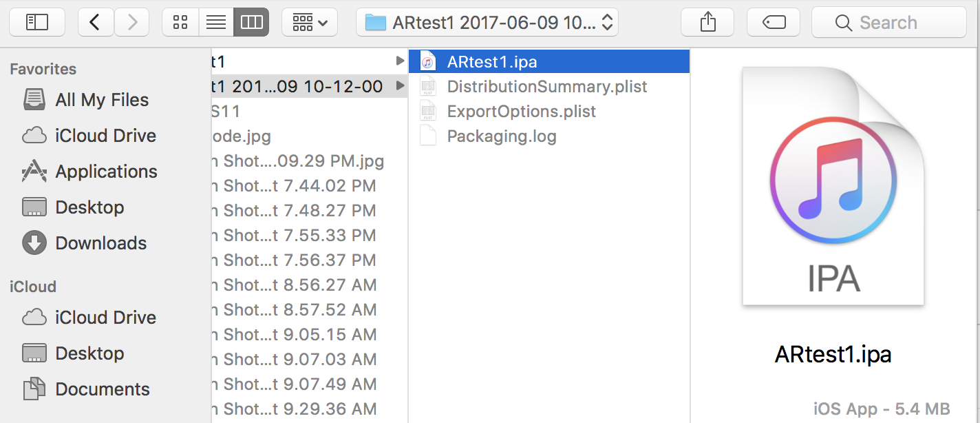Toggle the sidebar visibility button
This screenshot has width=980, height=423.
tap(36, 23)
